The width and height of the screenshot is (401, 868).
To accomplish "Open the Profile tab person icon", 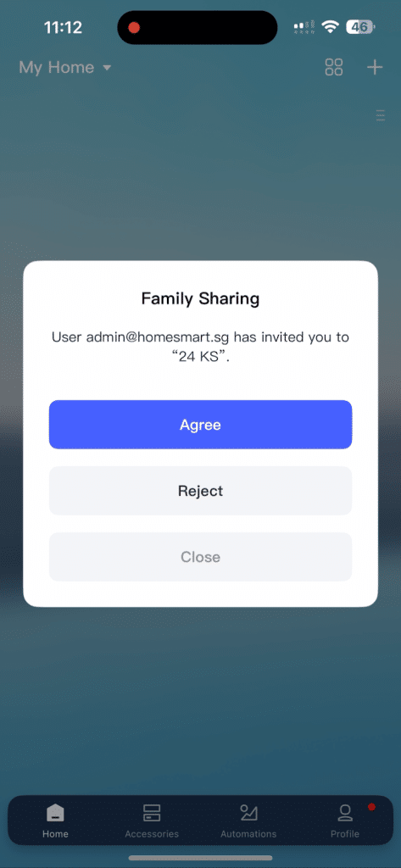I will (x=345, y=813).
